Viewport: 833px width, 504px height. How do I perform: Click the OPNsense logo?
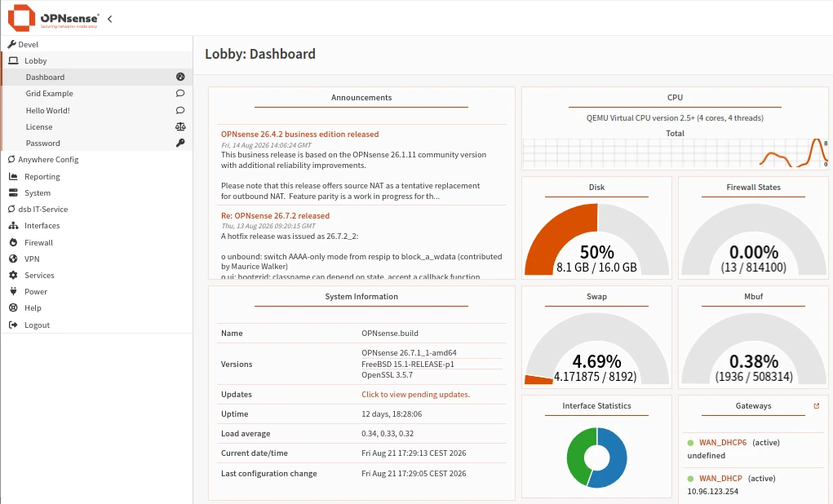[x=53, y=18]
